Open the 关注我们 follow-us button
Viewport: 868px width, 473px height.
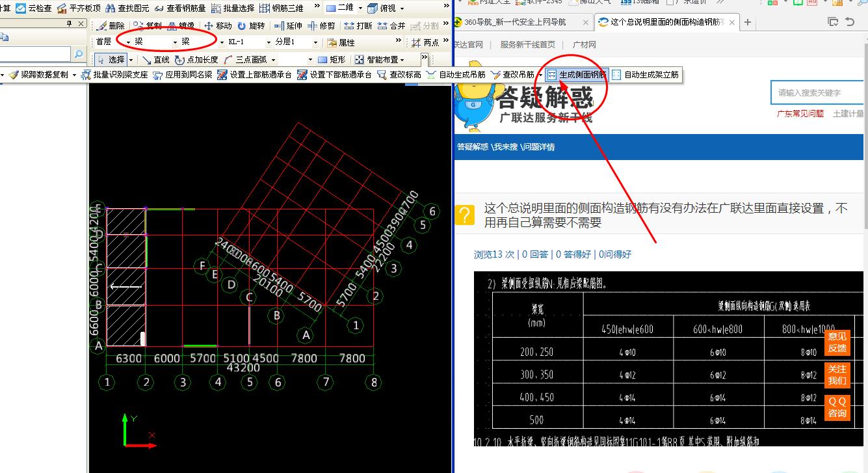pyautogui.click(x=837, y=375)
